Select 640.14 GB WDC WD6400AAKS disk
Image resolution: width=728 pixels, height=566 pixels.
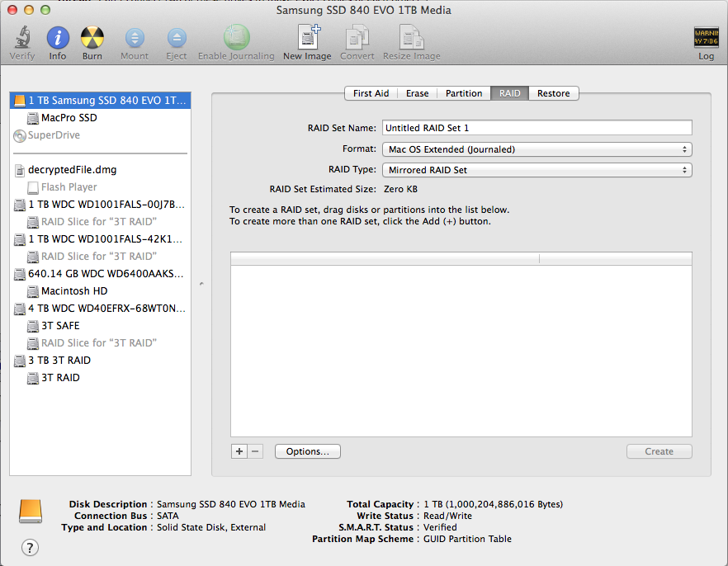pos(101,274)
